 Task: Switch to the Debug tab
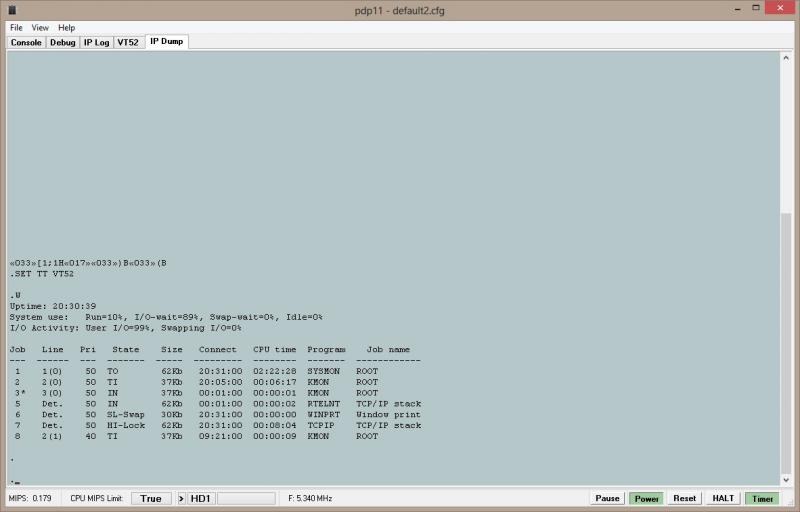62,42
